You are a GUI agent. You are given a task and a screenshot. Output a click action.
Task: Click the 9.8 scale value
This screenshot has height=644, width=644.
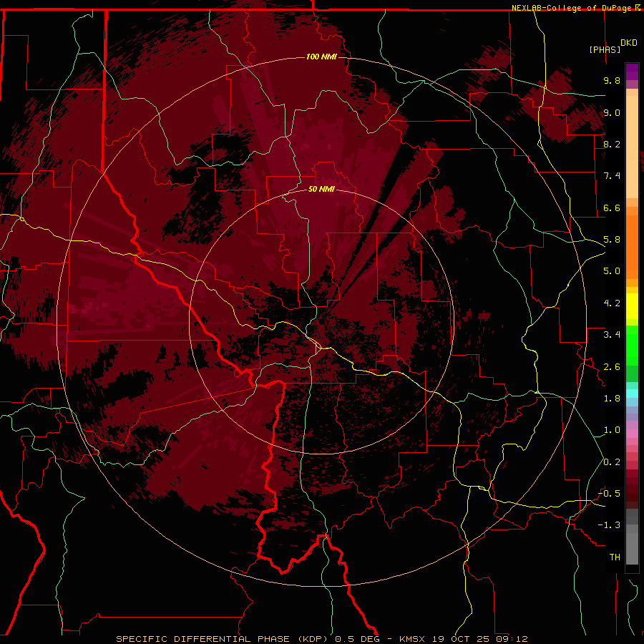point(612,80)
